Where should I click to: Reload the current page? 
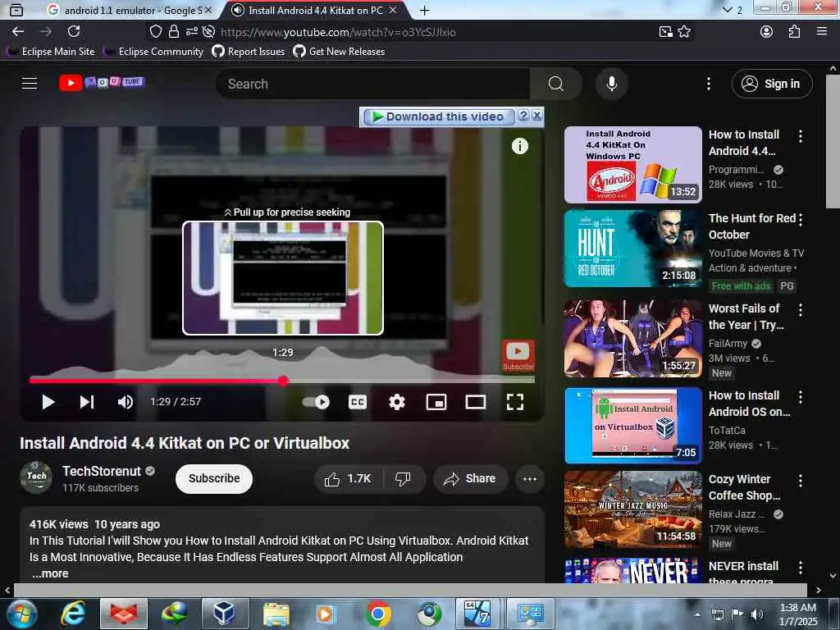pyautogui.click(x=74, y=32)
